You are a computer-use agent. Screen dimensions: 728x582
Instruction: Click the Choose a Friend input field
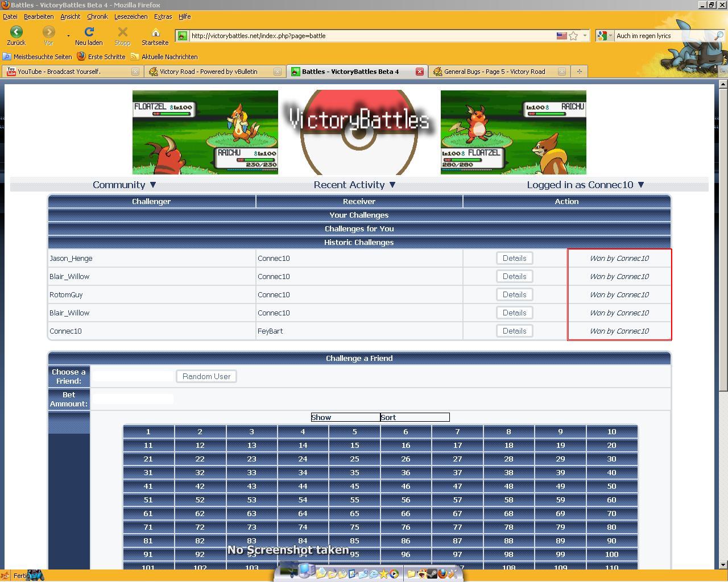click(x=133, y=376)
